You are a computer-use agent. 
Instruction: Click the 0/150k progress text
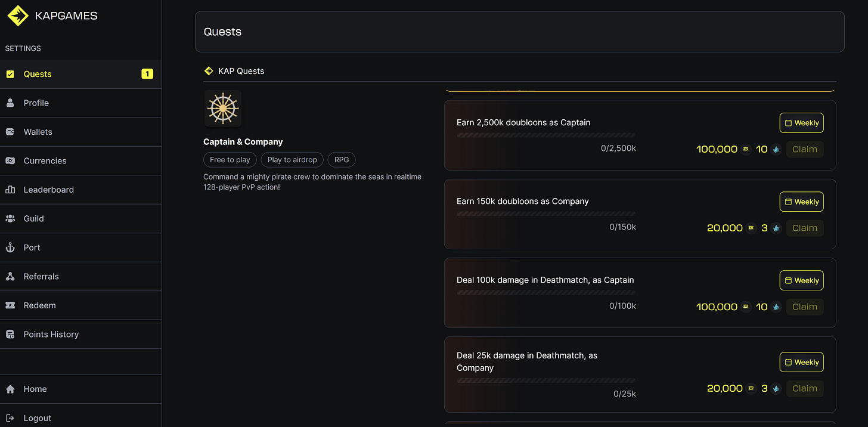click(622, 227)
